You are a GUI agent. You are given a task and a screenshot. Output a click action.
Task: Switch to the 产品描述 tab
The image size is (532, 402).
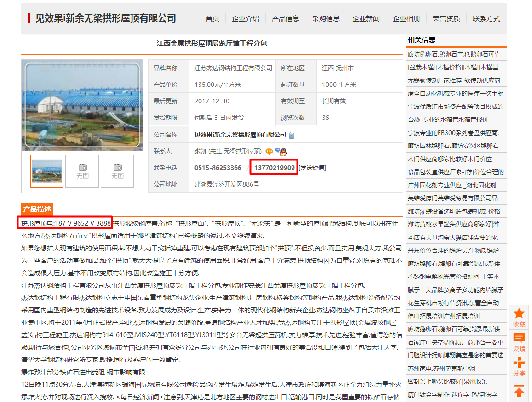coord(37,209)
